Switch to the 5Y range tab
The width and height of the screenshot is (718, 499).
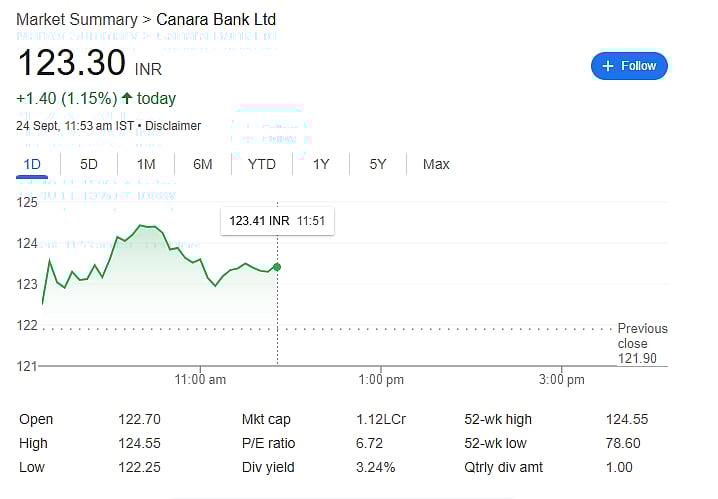pos(378,164)
